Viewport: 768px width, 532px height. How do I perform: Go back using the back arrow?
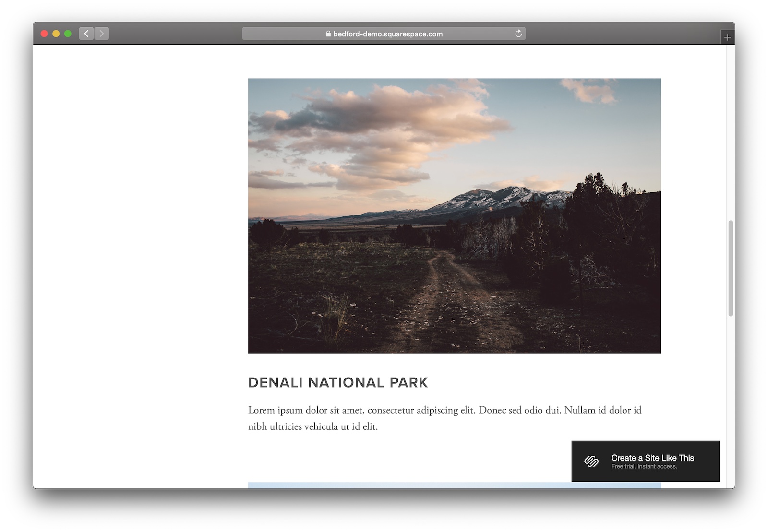86,34
